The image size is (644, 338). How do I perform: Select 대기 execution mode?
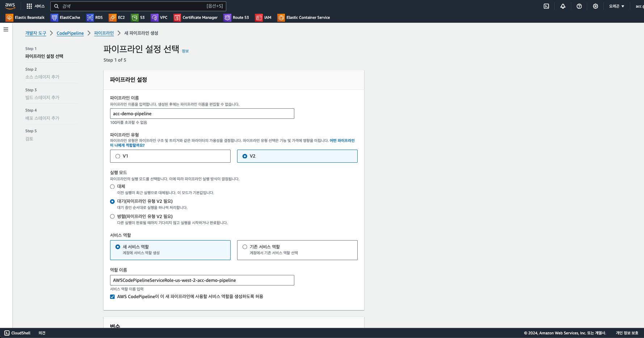coord(112,201)
